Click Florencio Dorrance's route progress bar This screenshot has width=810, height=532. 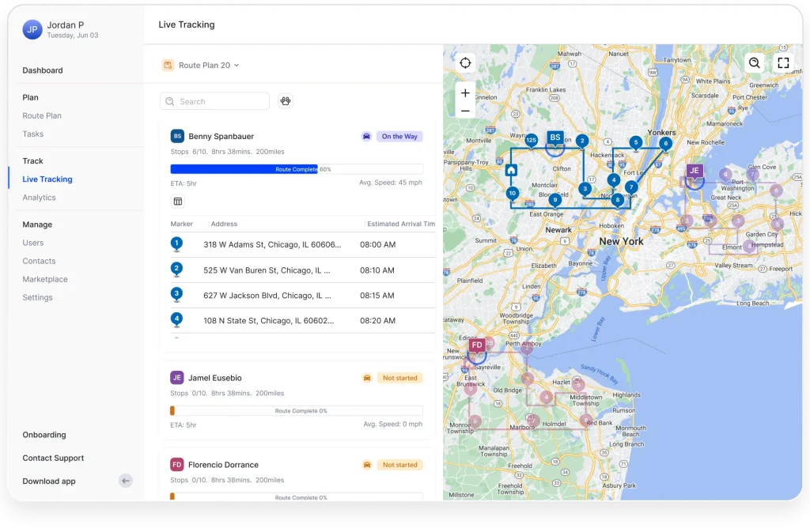[297, 497]
